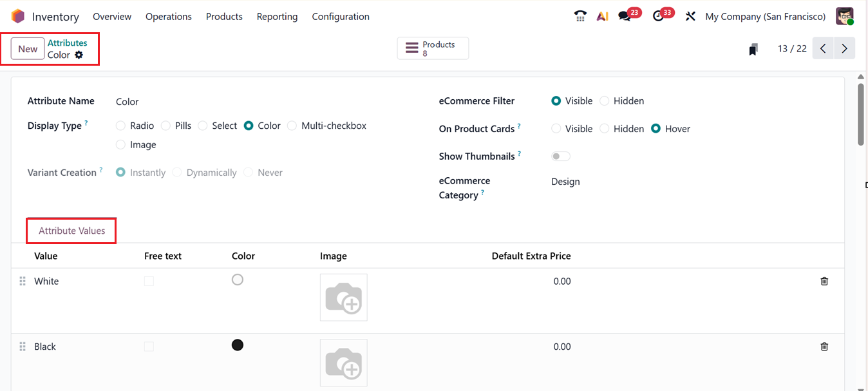This screenshot has width=868, height=391.
Task: Click the bookmark icon near the pager
Action: (x=752, y=48)
